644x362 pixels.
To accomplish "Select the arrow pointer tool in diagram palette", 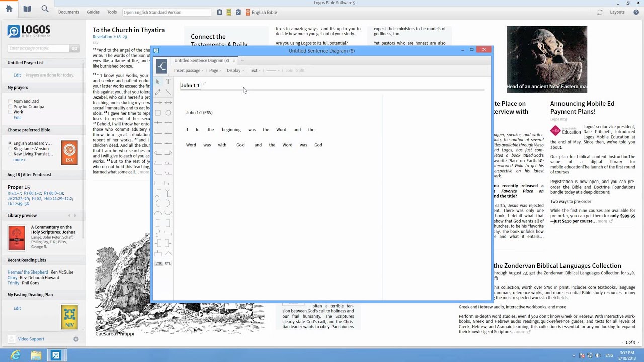I will [158, 81].
